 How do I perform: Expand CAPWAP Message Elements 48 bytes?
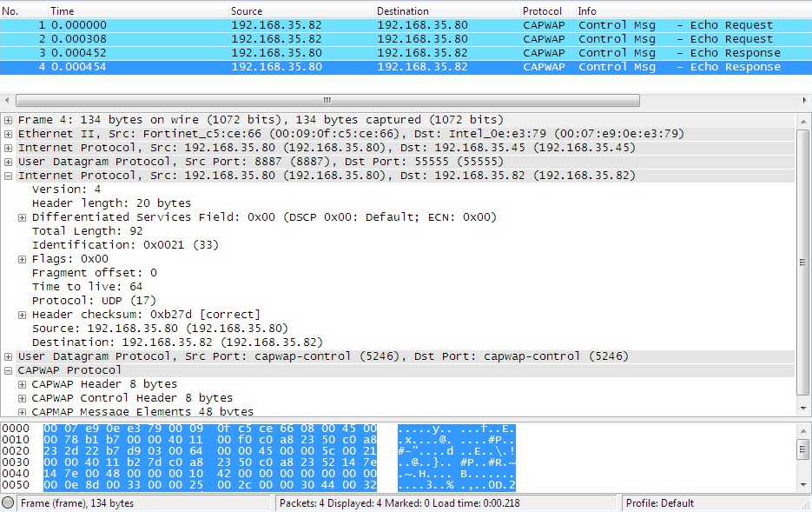point(22,410)
